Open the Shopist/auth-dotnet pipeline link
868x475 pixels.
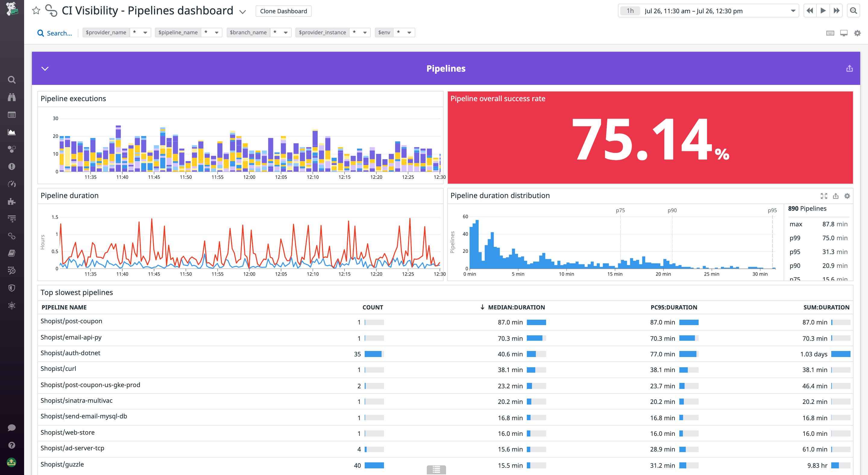click(71, 353)
